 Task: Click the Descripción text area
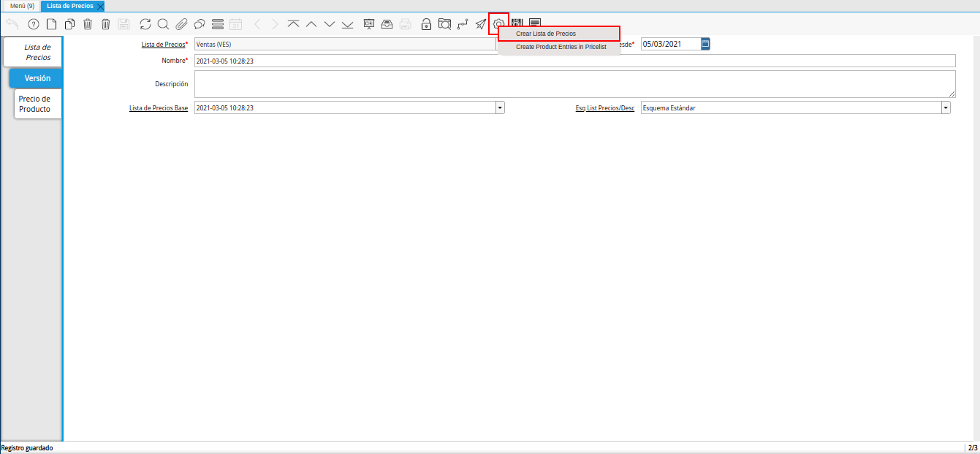[x=574, y=84]
